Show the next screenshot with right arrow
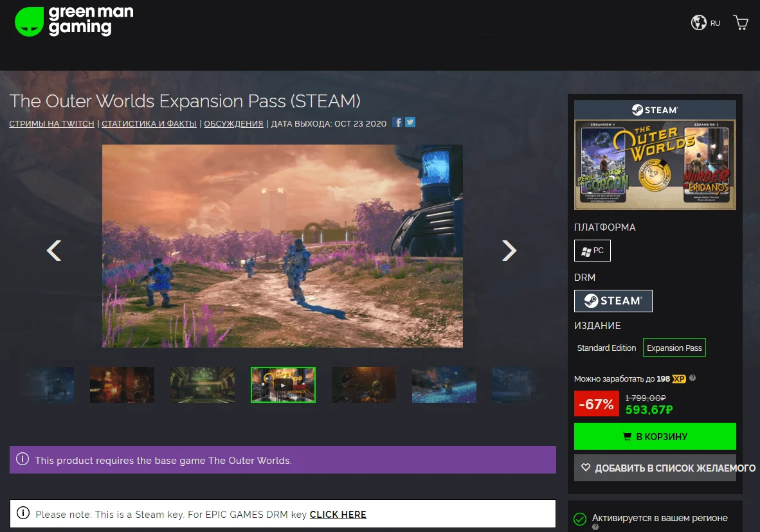The width and height of the screenshot is (760, 532). (x=509, y=251)
